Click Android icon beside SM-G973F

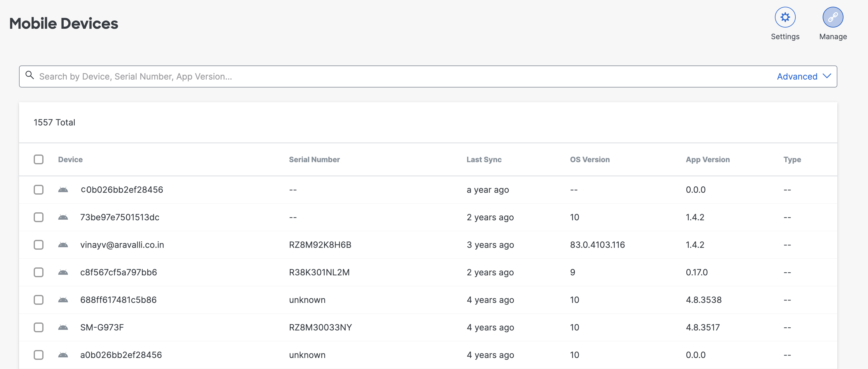pos(63,327)
